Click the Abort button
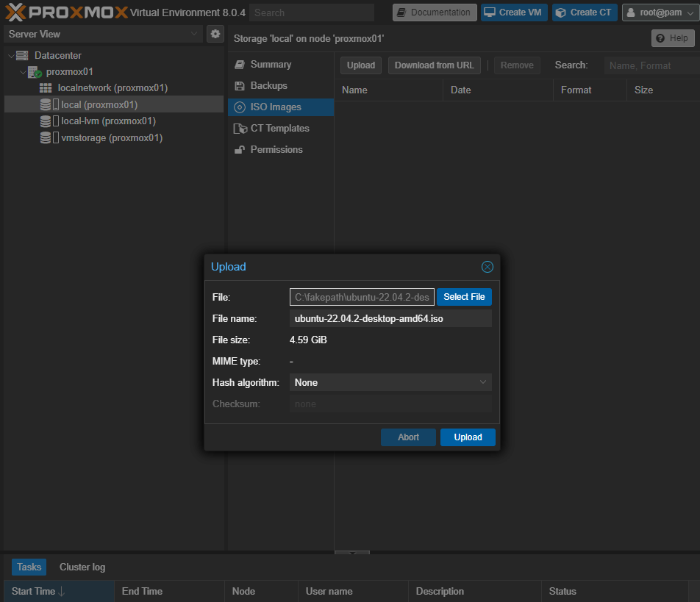This screenshot has height=602, width=700. (408, 437)
